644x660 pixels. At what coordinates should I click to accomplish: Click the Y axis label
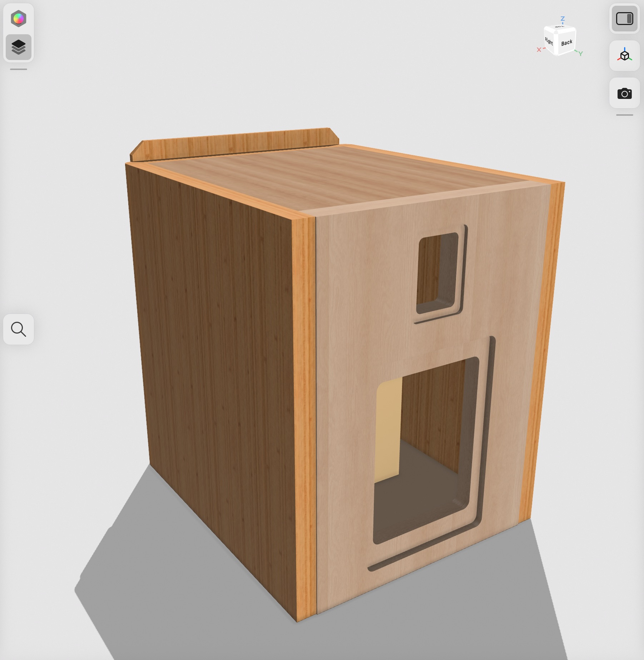(x=581, y=54)
